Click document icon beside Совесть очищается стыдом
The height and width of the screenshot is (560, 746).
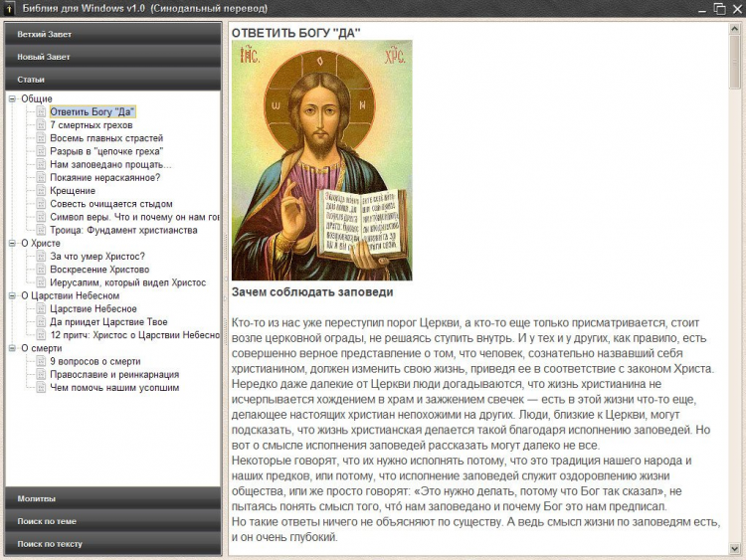[x=42, y=204]
